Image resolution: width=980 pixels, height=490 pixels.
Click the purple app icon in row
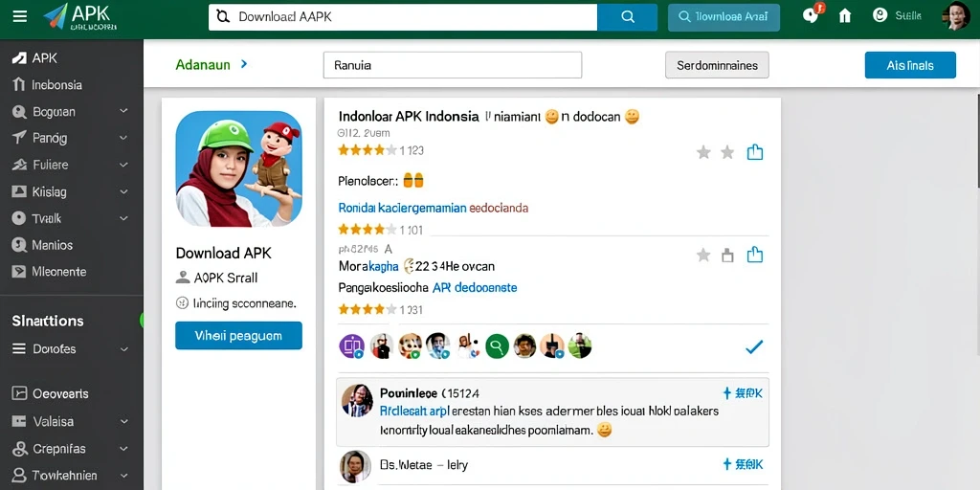[352, 345]
